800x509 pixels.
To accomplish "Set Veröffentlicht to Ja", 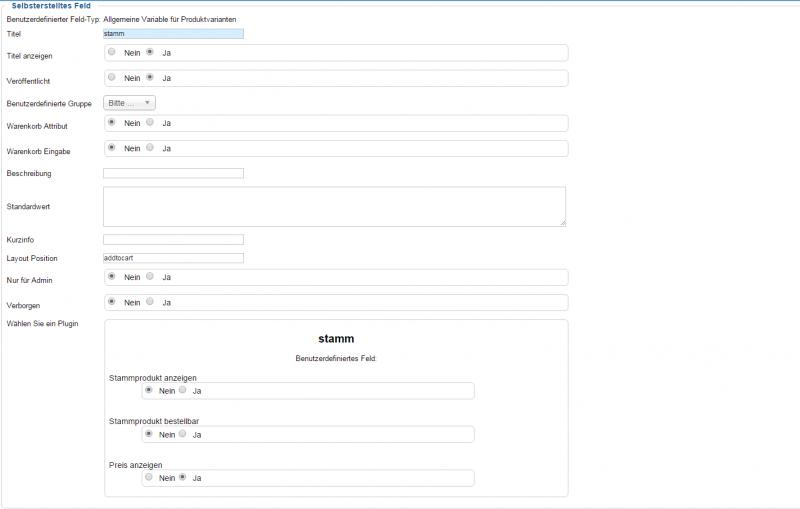I will pyautogui.click(x=150, y=77).
